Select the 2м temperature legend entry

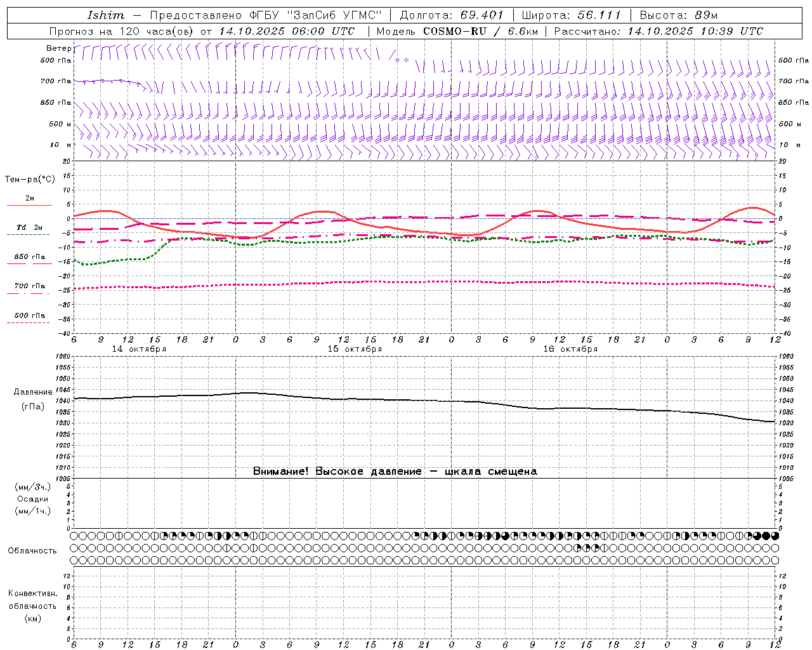[x=30, y=199]
